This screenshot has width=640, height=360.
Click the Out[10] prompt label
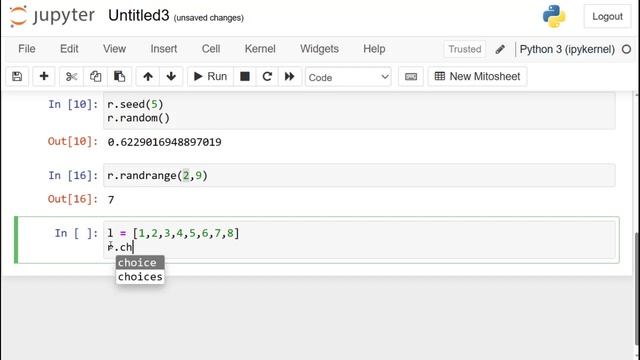pos(73,142)
